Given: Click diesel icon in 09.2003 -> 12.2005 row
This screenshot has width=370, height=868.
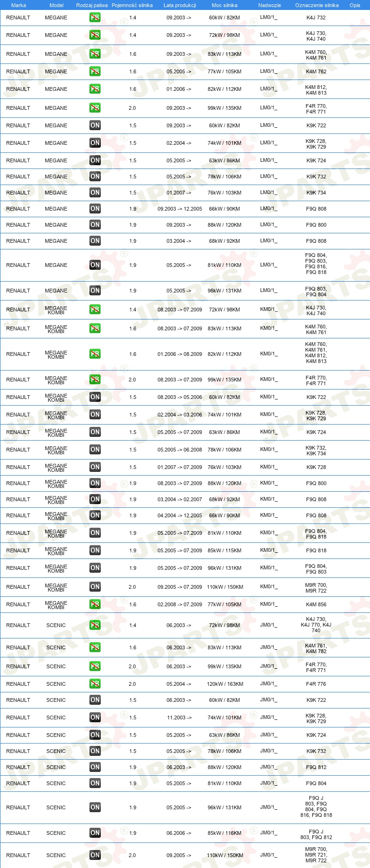Looking at the screenshot, I should pyautogui.click(x=95, y=209).
